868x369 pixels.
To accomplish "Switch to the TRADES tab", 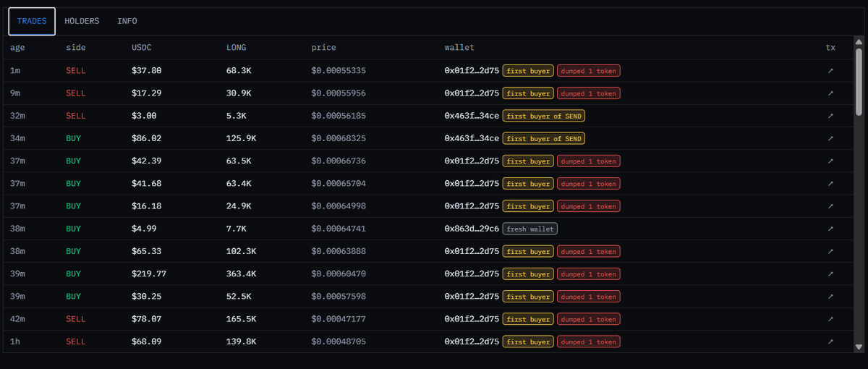I will [32, 21].
